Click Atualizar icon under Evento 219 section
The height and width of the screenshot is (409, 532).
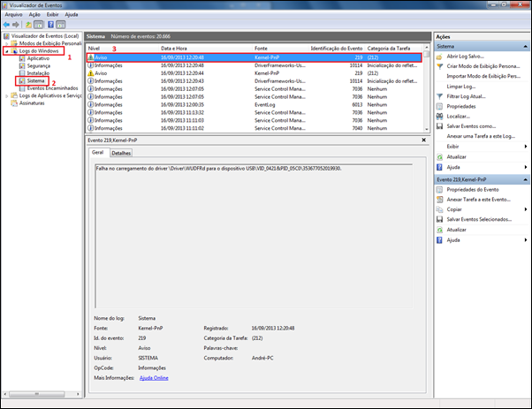click(439, 230)
